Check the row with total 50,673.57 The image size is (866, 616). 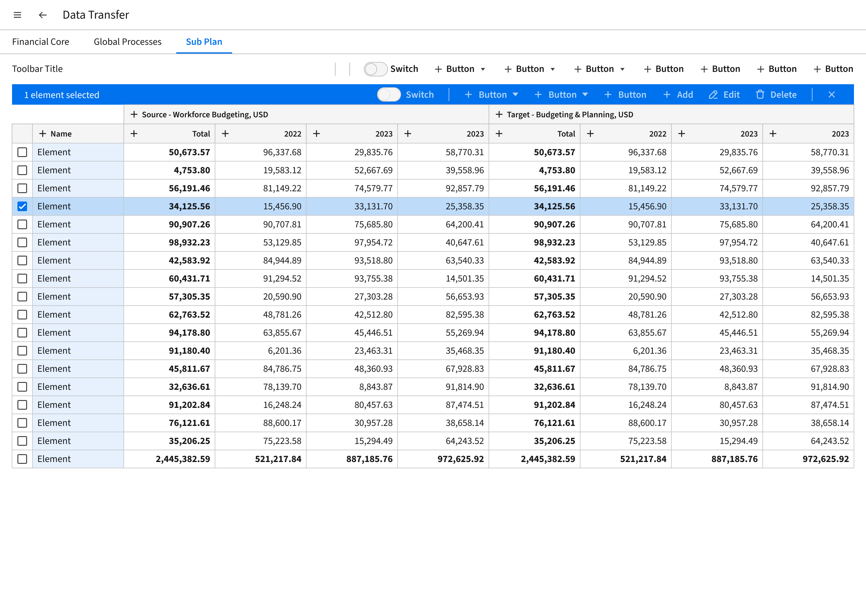(x=22, y=152)
